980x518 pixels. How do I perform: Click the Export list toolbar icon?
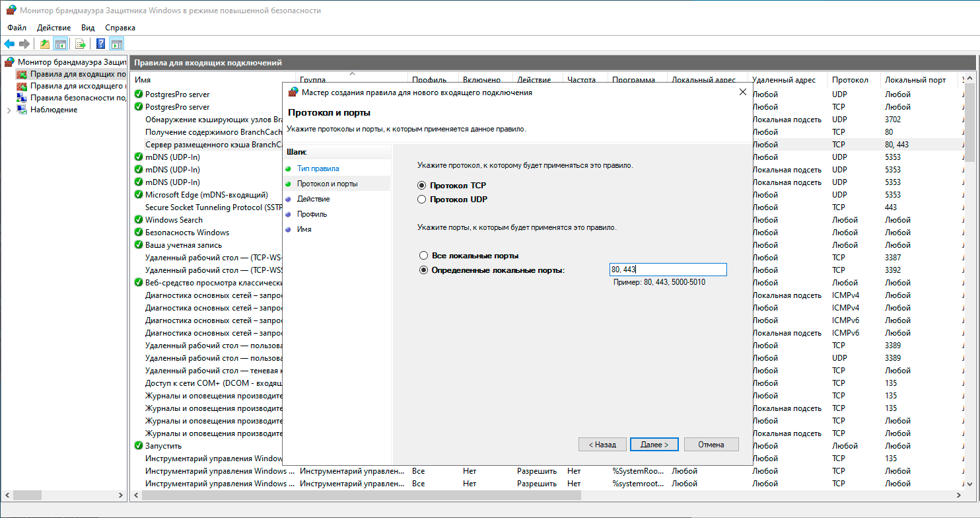(81, 44)
